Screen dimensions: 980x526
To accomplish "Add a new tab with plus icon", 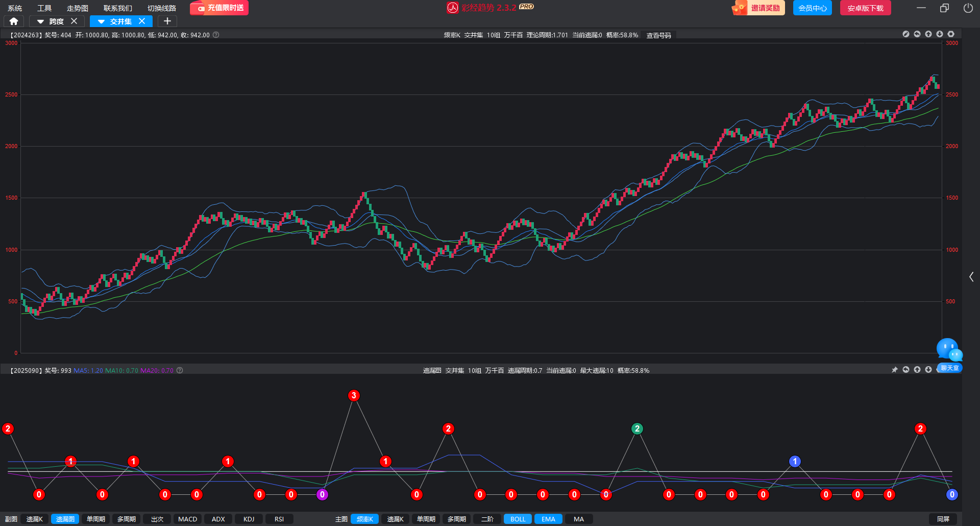I will pyautogui.click(x=167, y=21).
